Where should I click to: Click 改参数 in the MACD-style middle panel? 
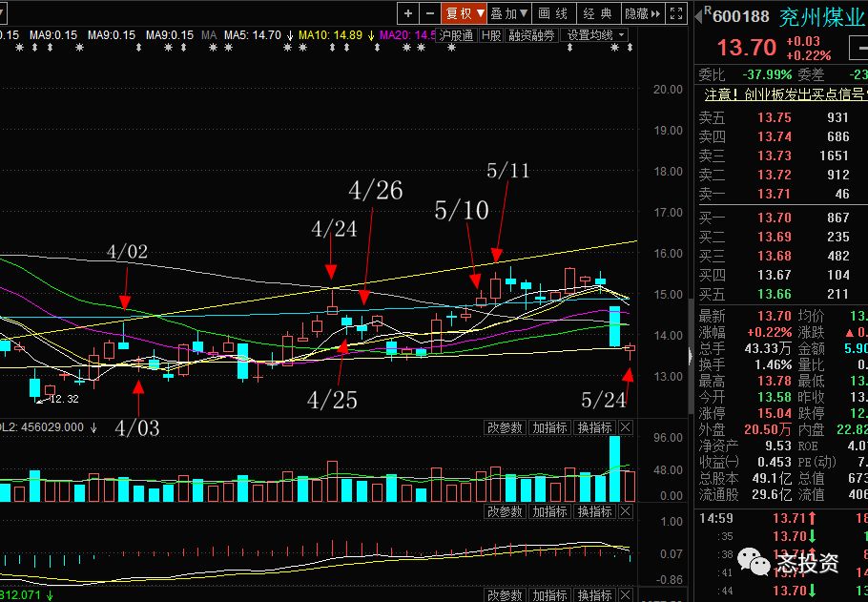click(505, 511)
